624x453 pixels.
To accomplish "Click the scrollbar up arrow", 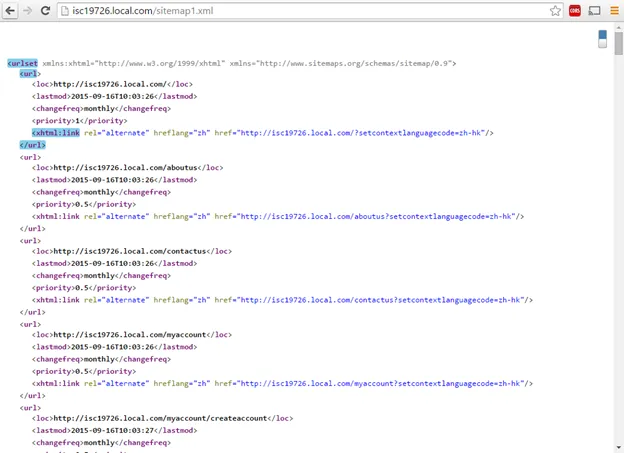I will pos(618,27).
